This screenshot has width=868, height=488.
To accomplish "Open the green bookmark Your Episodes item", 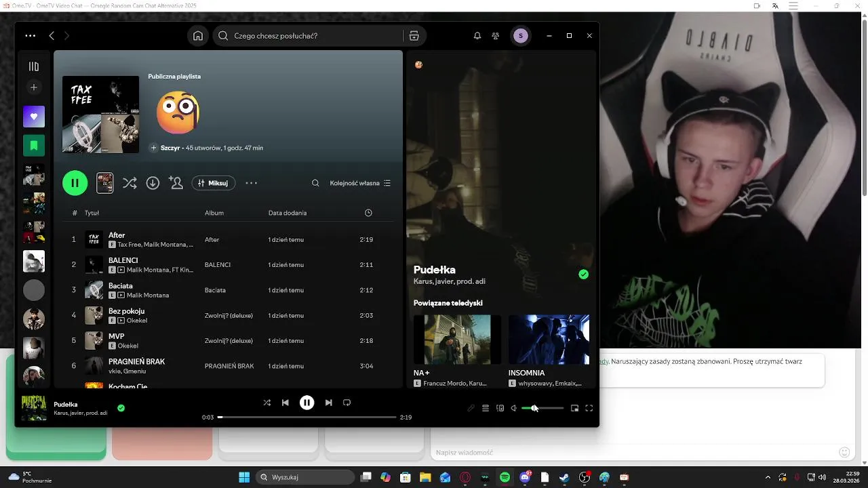I will click(34, 145).
